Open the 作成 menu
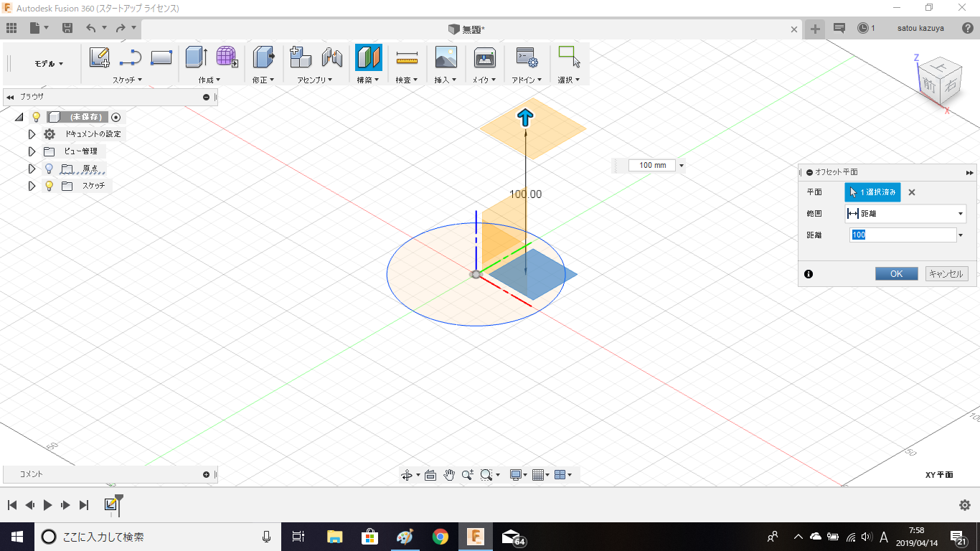 point(209,80)
